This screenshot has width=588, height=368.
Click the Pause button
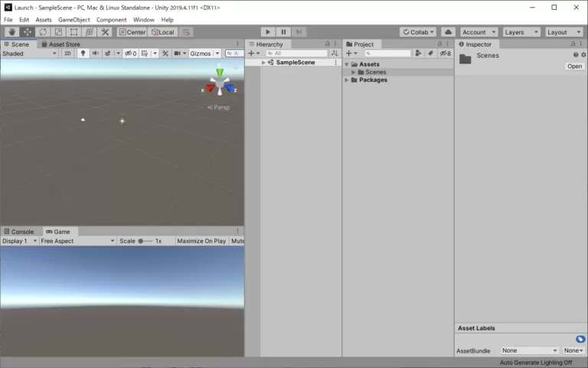(283, 32)
